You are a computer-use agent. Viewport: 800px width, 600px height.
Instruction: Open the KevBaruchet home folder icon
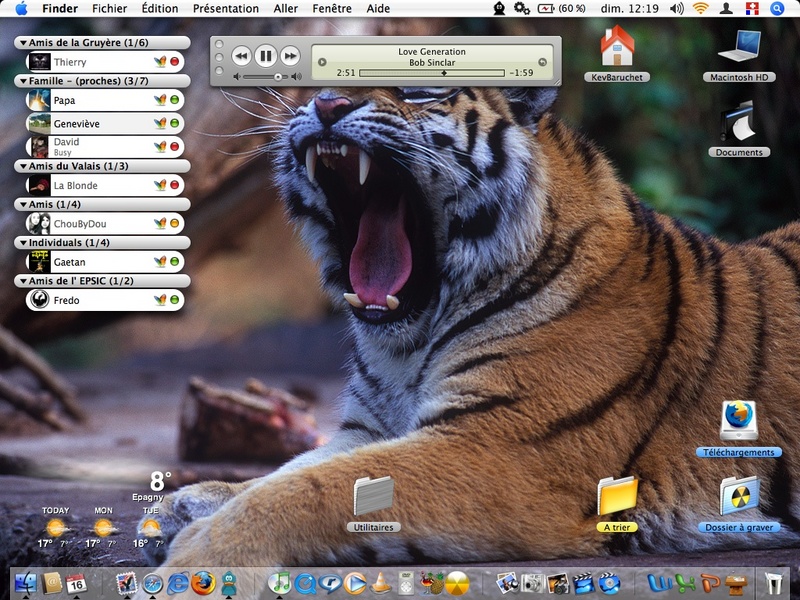(617, 48)
